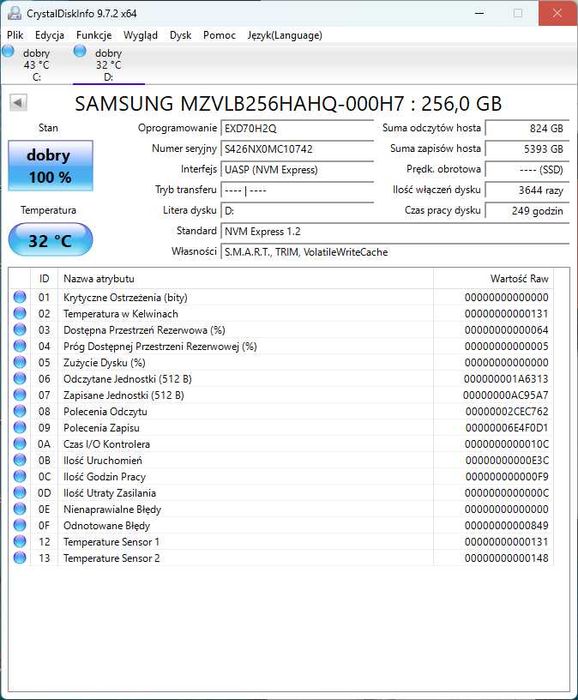Select the D: disk tab
578x700 pixels.
point(108,64)
